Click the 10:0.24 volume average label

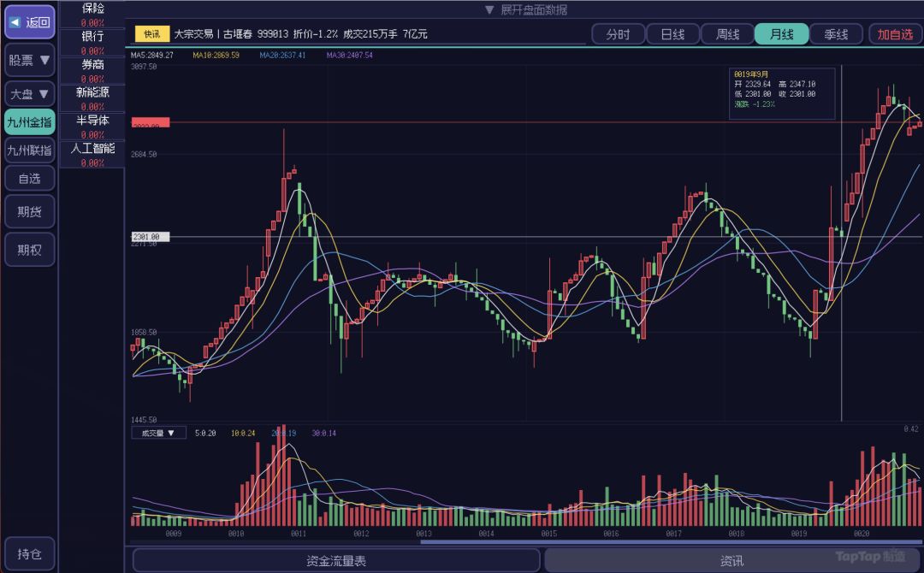click(x=243, y=434)
